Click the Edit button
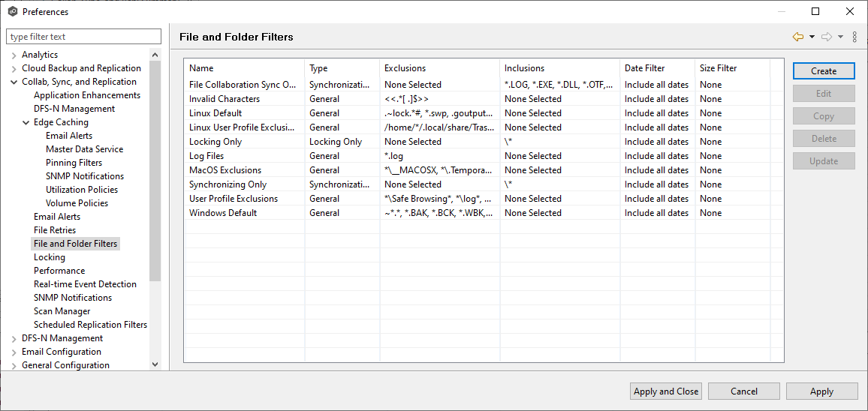The width and height of the screenshot is (868, 411). [x=824, y=94]
